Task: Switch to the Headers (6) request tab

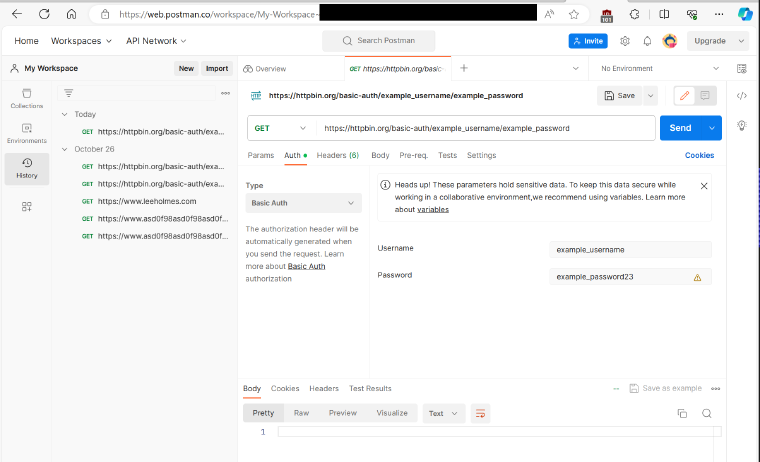Action: point(338,155)
